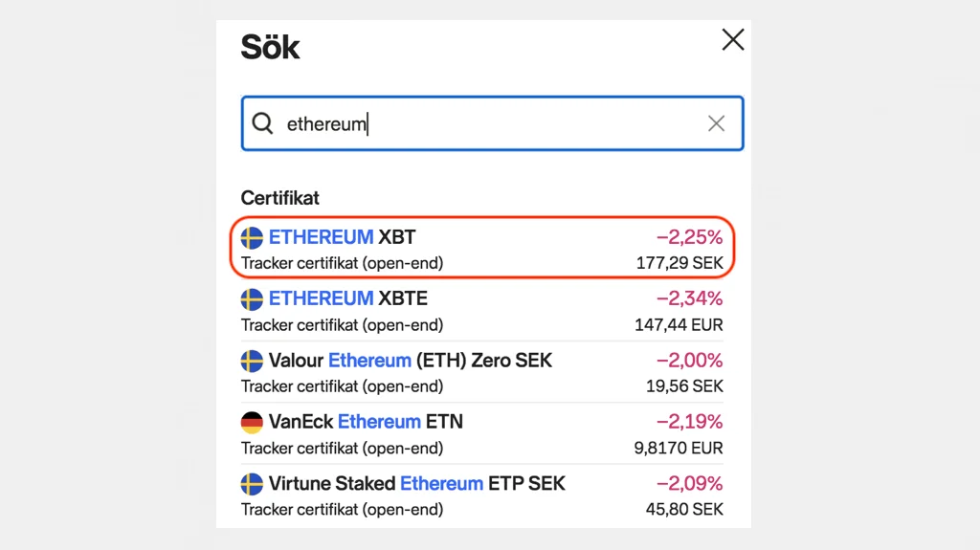Click the 177,29 SEK price

click(x=679, y=262)
